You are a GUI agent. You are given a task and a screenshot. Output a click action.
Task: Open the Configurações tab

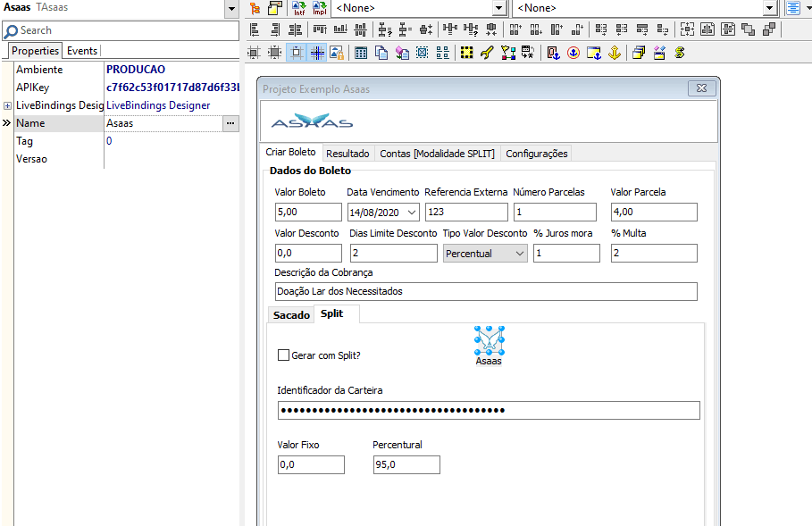coord(537,154)
